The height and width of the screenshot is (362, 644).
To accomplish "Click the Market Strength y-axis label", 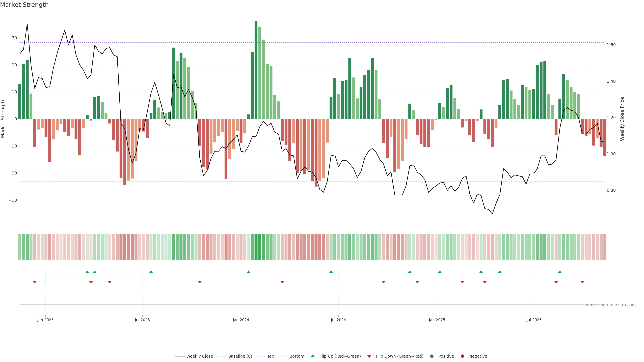I will click(3, 119).
